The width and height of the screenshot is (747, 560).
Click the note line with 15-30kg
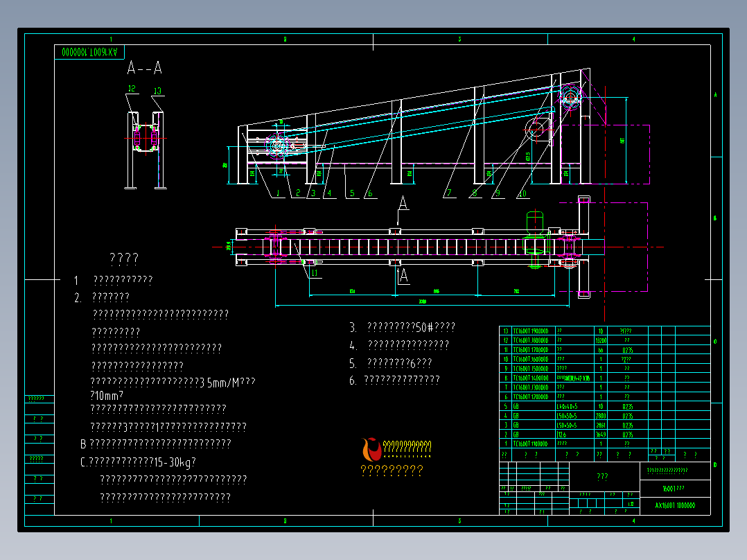coord(138,462)
